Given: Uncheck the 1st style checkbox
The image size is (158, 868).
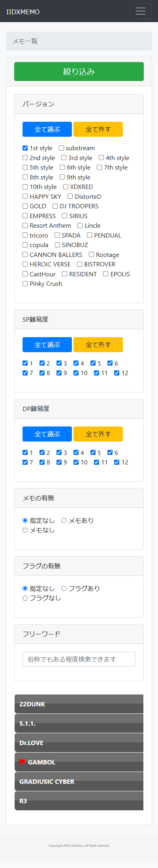Looking at the screenshot, I should click(25, 148).
